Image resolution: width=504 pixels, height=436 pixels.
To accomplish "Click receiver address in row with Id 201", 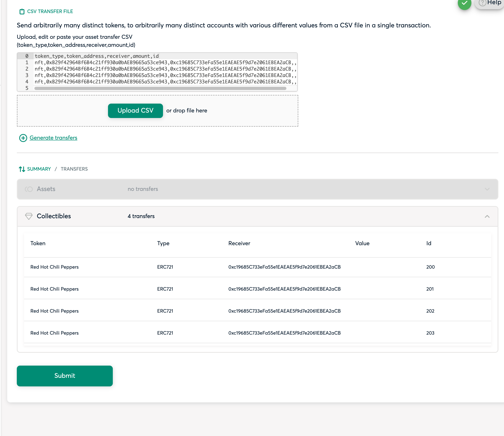I will pyautogui.click(x=284, y=289).
